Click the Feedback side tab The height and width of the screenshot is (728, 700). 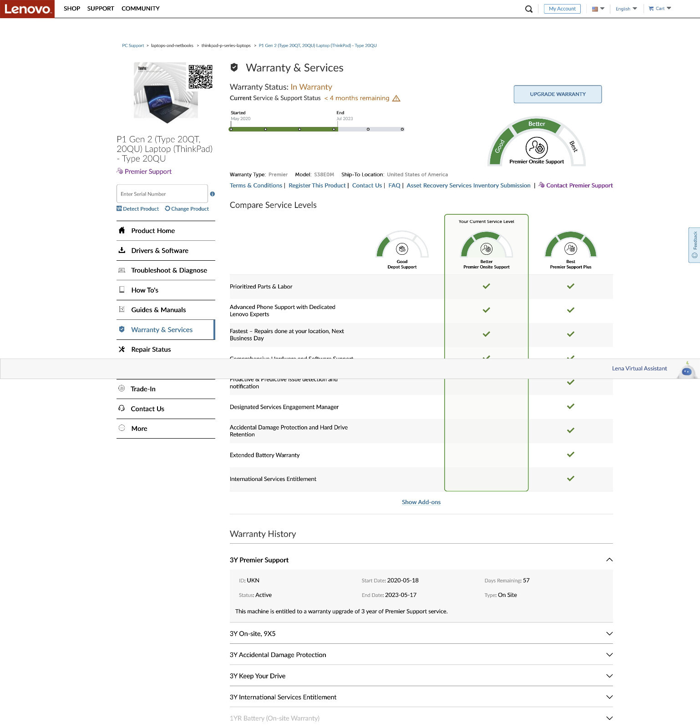[694, 245]
